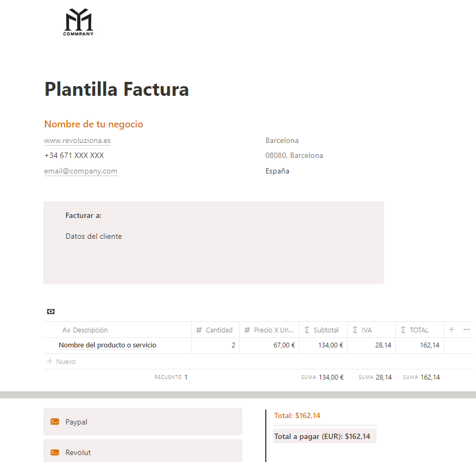Add a new property with plus icon

click(x=451, y=330)
